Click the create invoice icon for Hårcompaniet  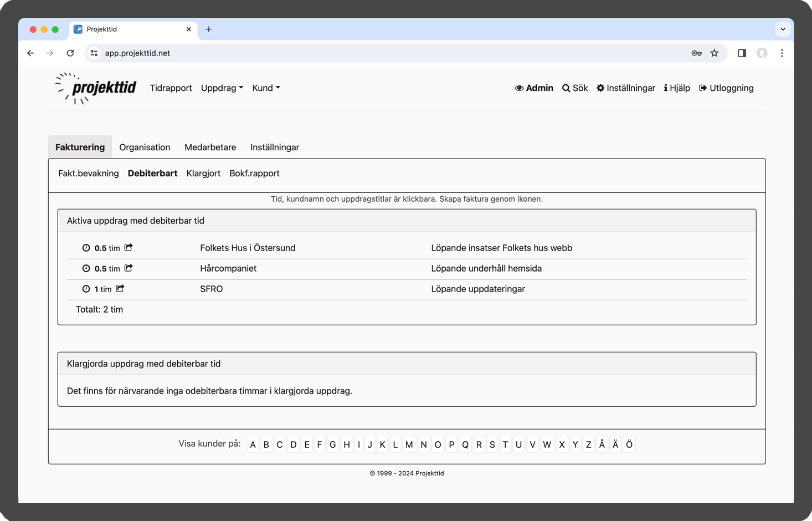tap(129, 268)
